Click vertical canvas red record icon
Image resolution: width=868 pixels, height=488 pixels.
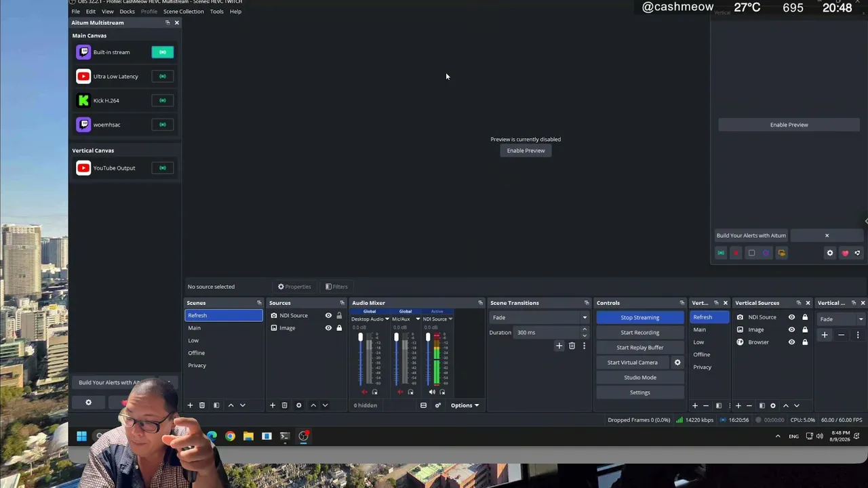pos(736,253)
